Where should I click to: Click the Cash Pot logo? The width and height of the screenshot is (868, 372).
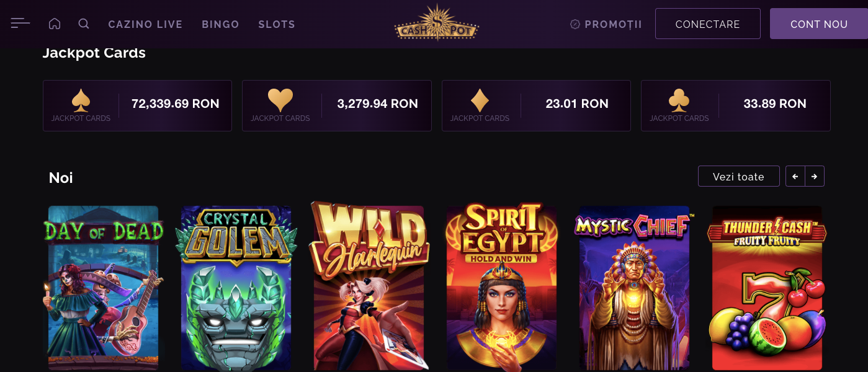(437, 23)
